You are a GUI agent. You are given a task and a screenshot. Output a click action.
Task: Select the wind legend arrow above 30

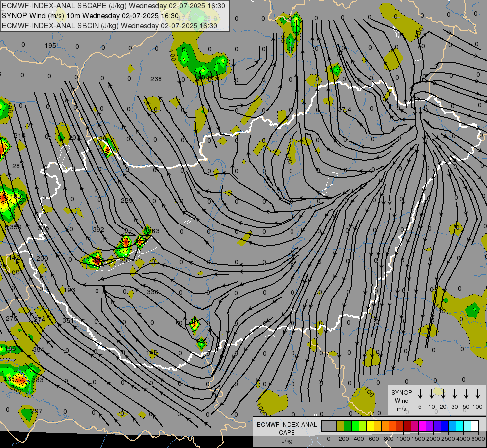pyautogui.click(x=454, y=394)
